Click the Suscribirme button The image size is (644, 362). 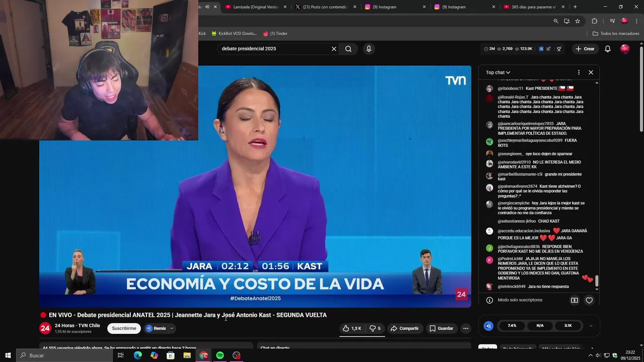click(124, 328)
